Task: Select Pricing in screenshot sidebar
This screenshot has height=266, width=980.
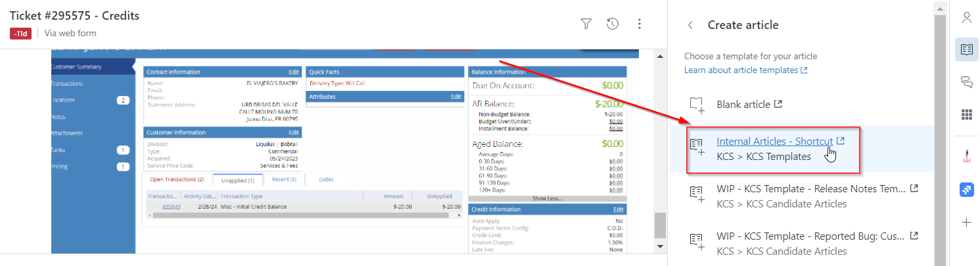Action: [x=60, y=167]
